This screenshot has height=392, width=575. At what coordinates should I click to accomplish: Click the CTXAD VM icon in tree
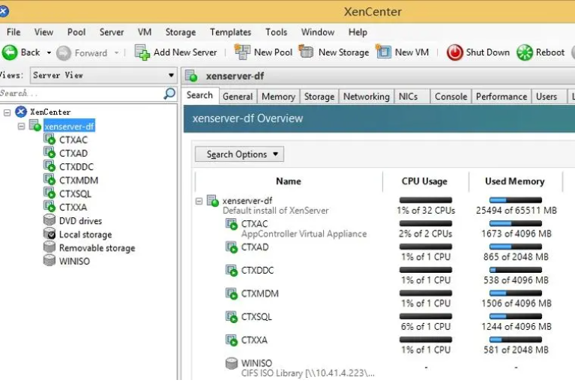(49, 153)
